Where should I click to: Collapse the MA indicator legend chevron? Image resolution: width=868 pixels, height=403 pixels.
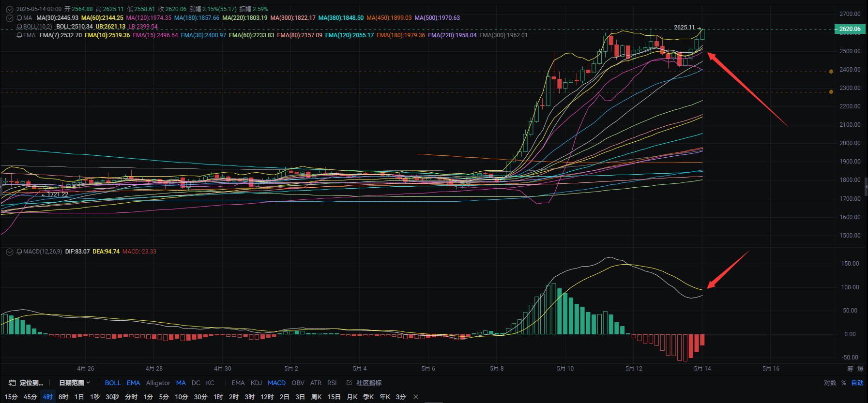click(x=9, y=18)
